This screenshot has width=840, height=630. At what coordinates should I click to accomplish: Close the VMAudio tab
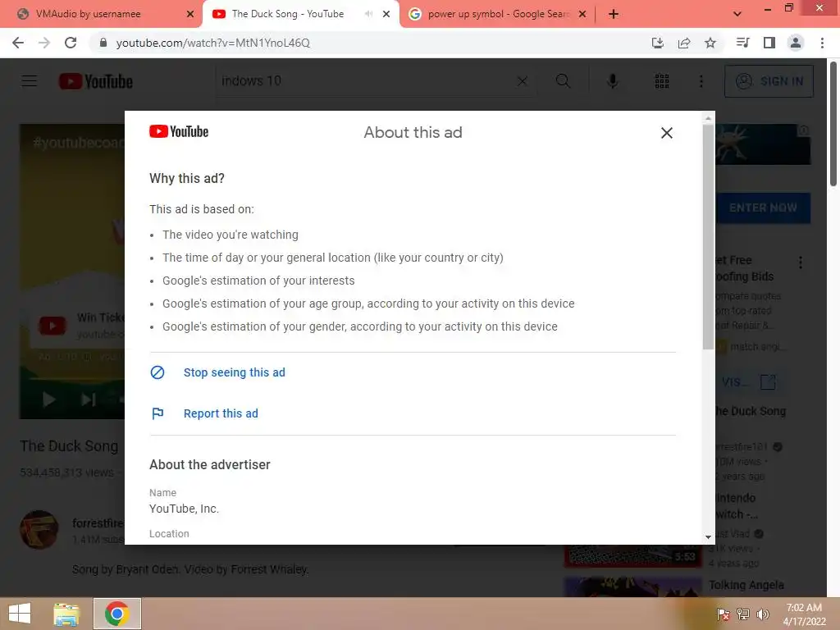(x=189, y=14)
